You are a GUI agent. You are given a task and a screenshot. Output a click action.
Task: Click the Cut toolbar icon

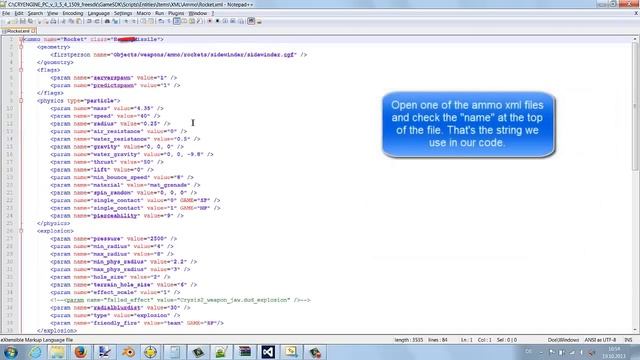tap(64, 21)
